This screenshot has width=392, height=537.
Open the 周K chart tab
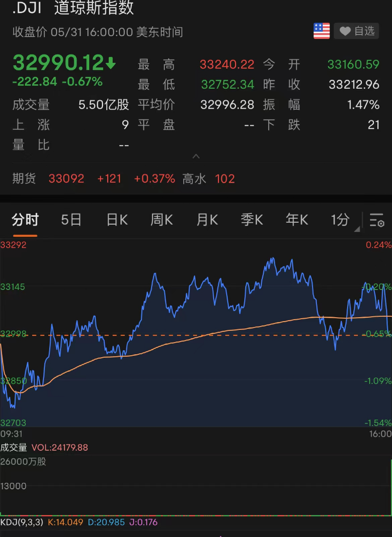coord(162,220)
